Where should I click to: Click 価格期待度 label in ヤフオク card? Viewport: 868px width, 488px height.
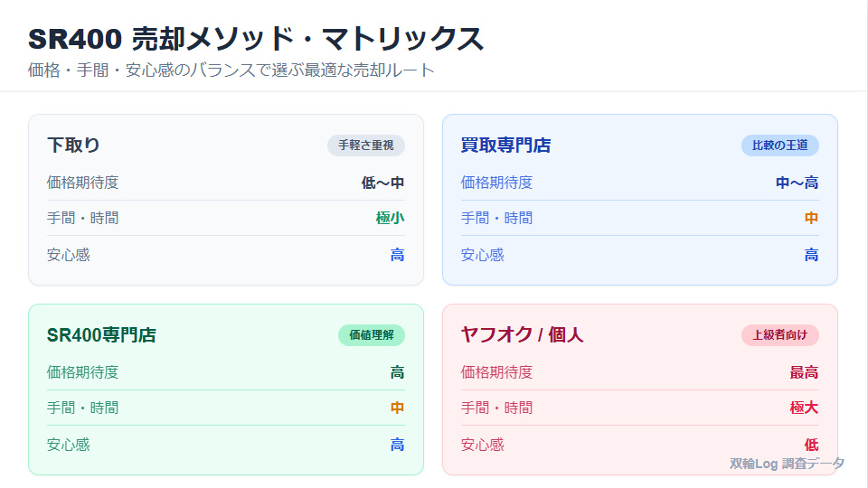pos(496,372)
